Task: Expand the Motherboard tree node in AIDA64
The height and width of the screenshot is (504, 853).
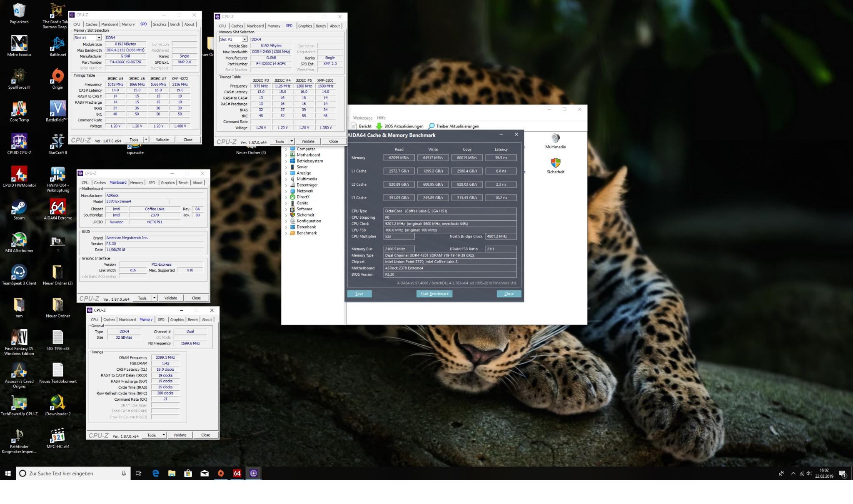Action: coord(286,155)
